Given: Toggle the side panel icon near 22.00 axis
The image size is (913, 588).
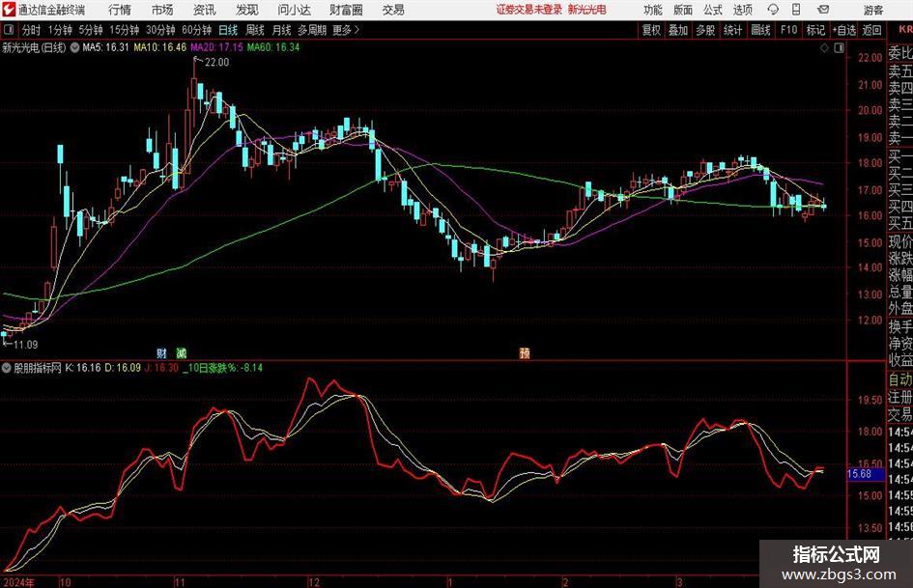Looking at the screenshot, I should 839,47.
